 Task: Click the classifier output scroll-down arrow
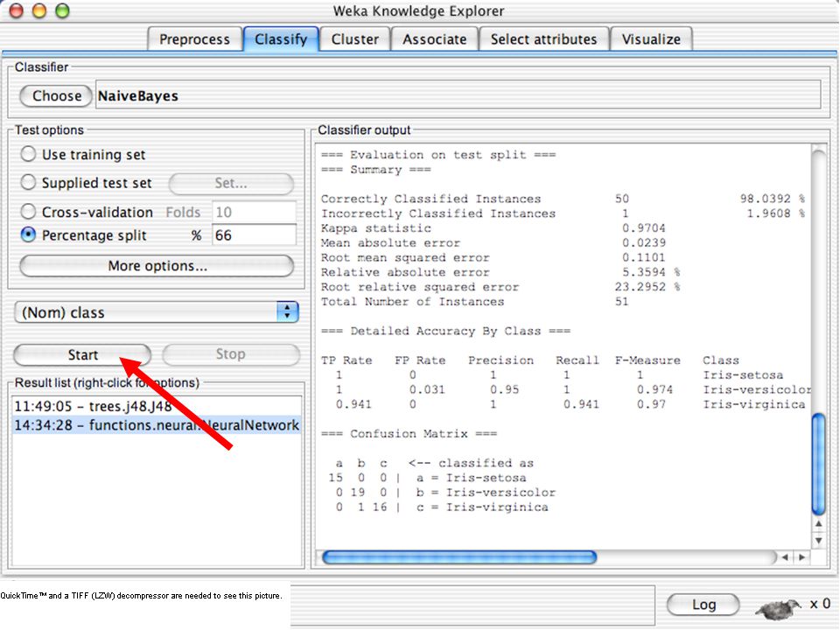tap(819, 540)
